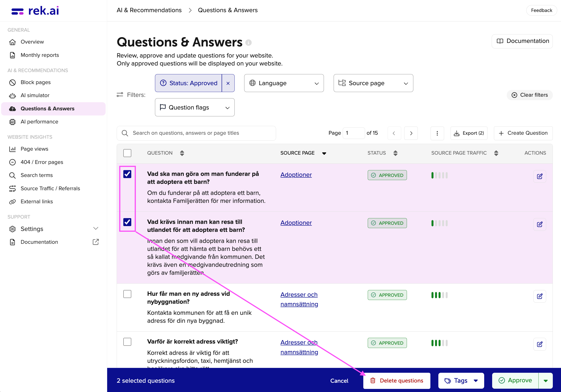Viewport: 561px width, 392px height.
Task: Select all questions via the header checkbox
Action: click(x=127, y=153)
